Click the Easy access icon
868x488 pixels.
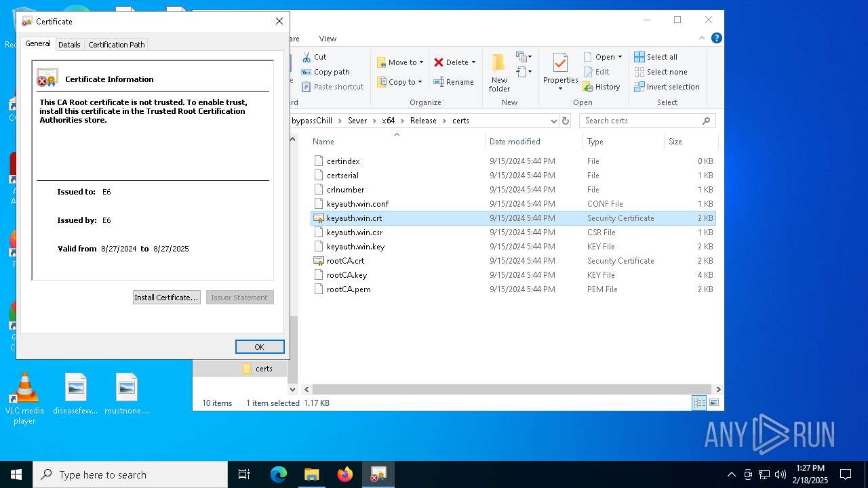coord(524,72)
